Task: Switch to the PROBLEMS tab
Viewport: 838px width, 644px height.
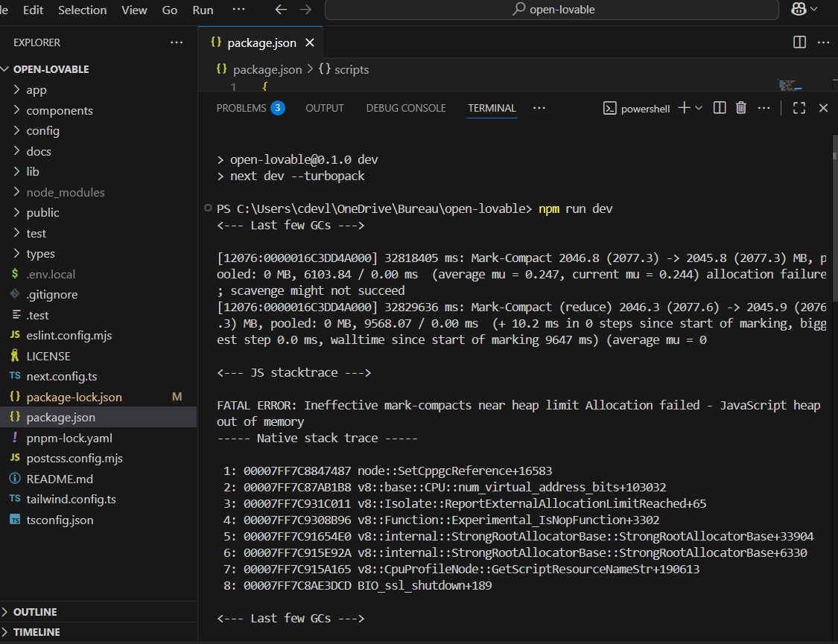Action: click(x=241, y=108)
